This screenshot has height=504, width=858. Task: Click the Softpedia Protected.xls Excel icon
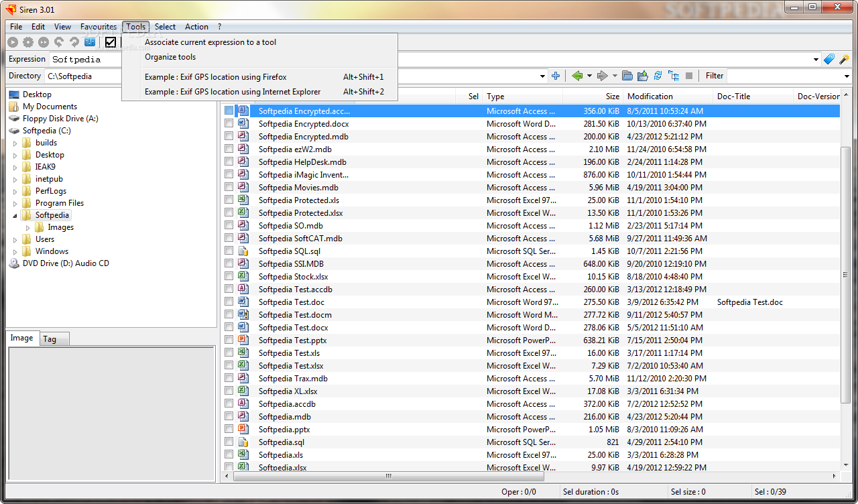pos(244,200)
